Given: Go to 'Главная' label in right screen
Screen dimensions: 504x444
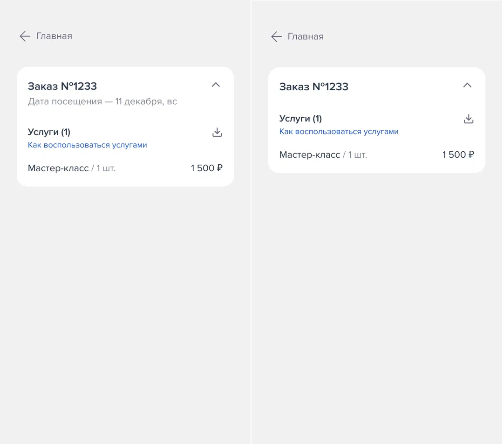Looking at the screenshot, I should tap(306, 37).
